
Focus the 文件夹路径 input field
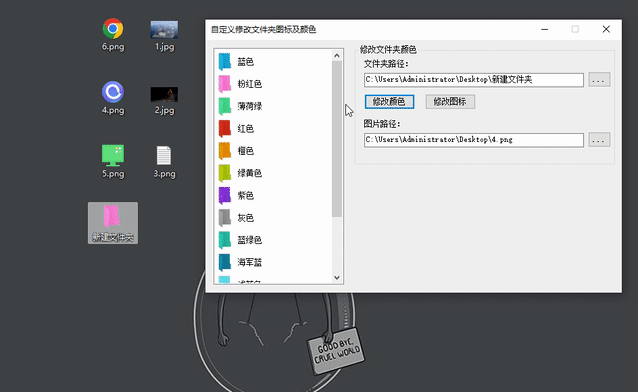[474, 80]
